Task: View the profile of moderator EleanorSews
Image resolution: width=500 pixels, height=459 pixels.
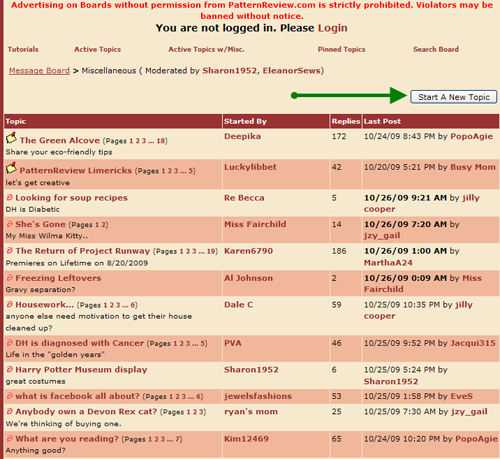Action: [291, 71]
